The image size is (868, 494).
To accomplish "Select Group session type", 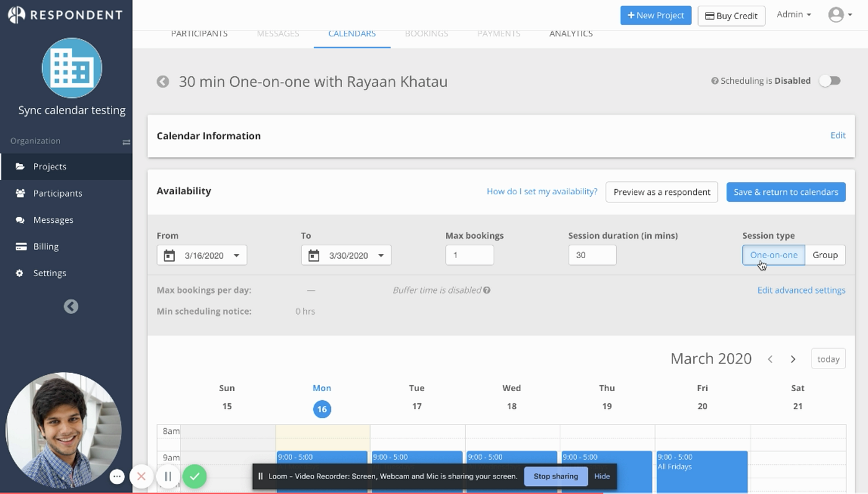I will pyautogui.click(x=825, y=255).
